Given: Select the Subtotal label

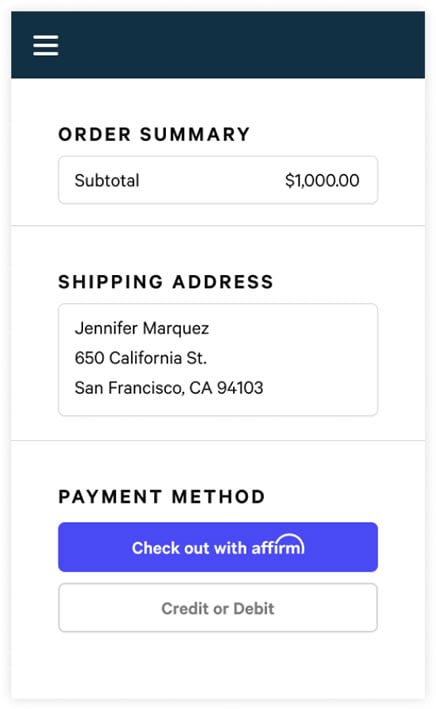Looking at the screenshot, I should click(x=107, y=180).
